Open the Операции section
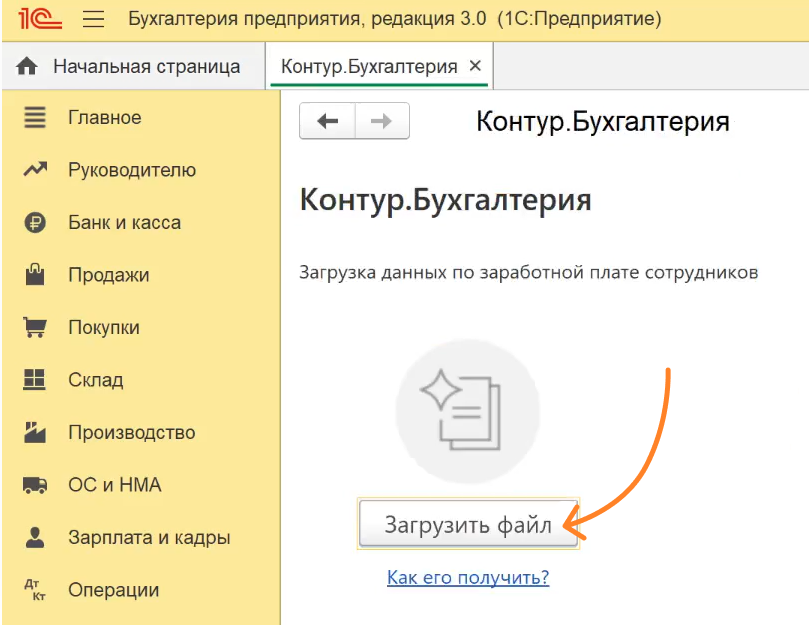This screenshot has height=625, width=809. coord(114,590)
